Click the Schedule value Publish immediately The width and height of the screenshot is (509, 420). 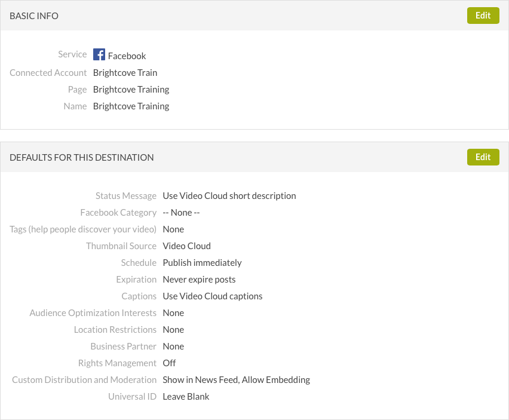coord(202,262)
